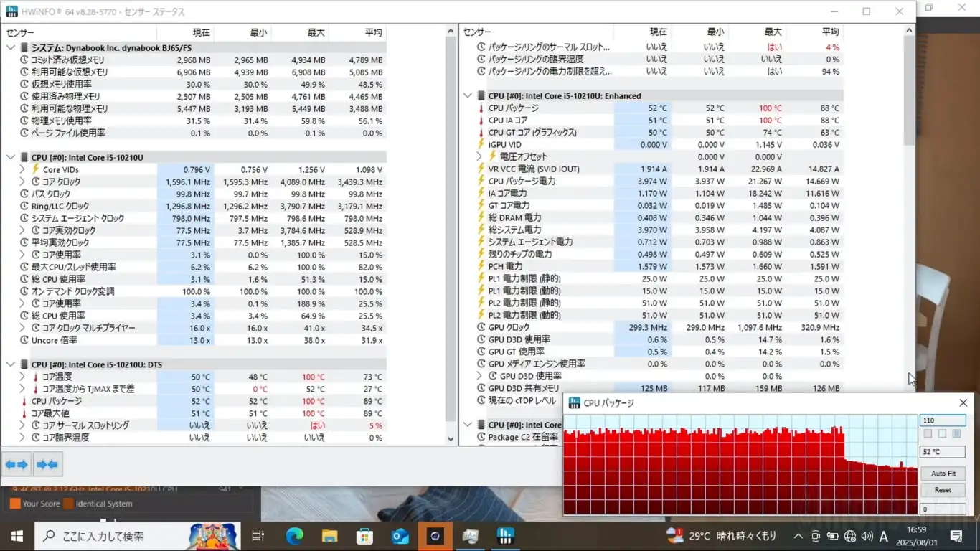This screenshot has width=980, height=551.
Task: Collapse the システム: Dynabook Inc. section
Action: 11,47
